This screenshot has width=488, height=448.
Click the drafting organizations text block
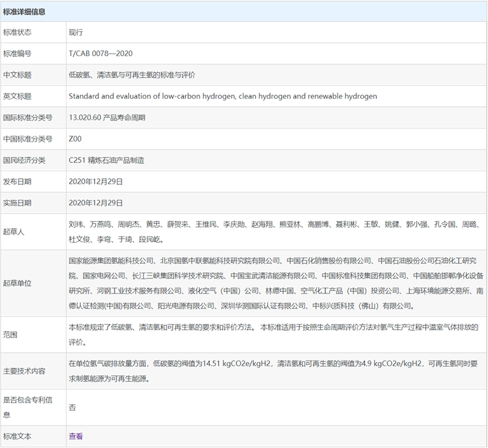tap(276, 283)
